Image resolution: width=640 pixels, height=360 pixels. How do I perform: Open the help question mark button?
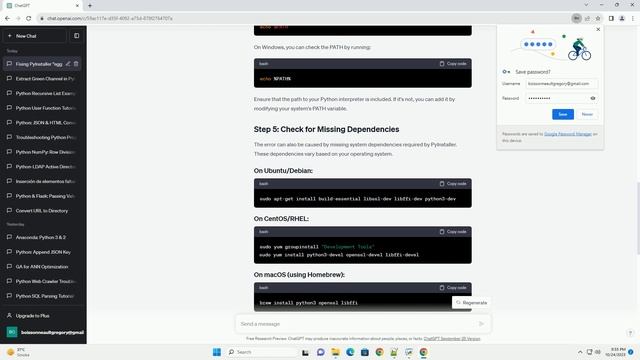(630, 333)
